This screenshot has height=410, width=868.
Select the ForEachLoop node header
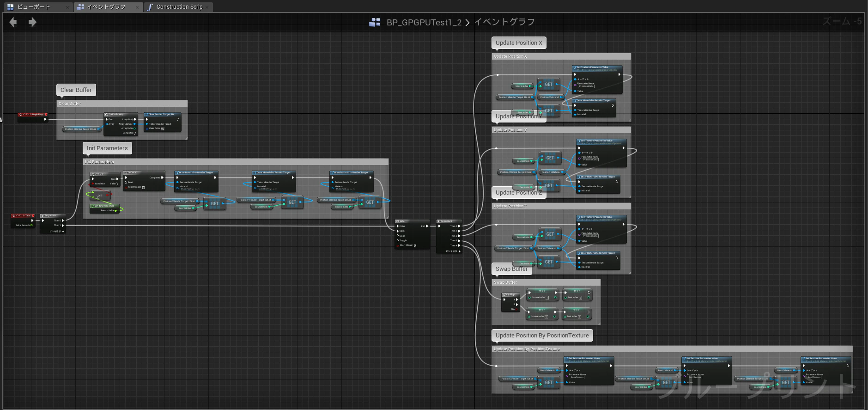(121, 114)
